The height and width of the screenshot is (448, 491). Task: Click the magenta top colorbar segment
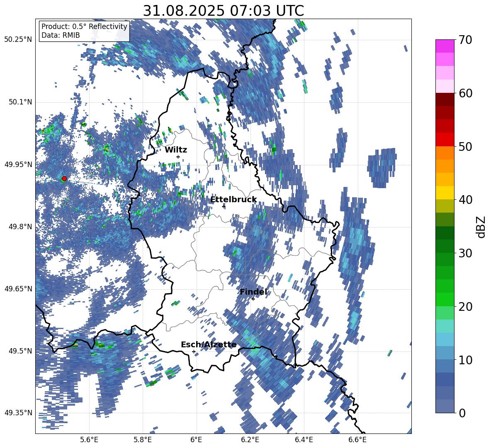pyautogui.click(x=445, y=46)
